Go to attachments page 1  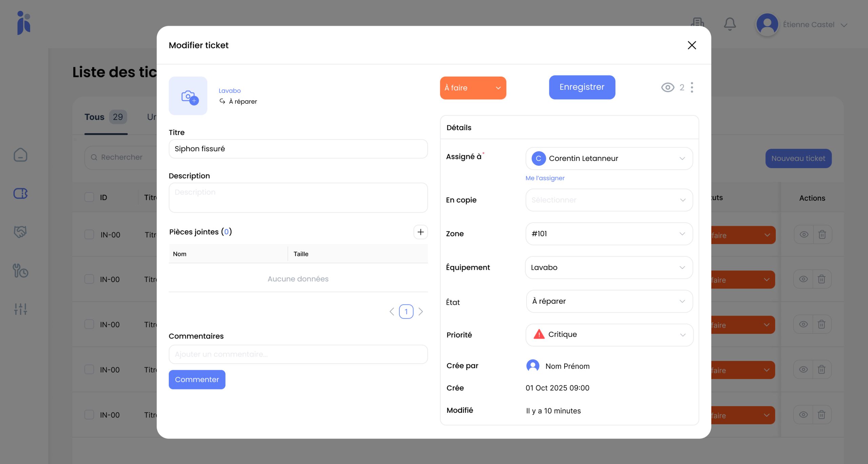click(406, 311)
